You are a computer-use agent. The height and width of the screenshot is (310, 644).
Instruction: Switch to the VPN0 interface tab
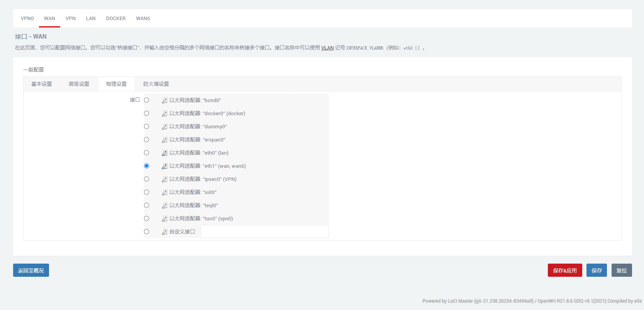pos(27,19)
